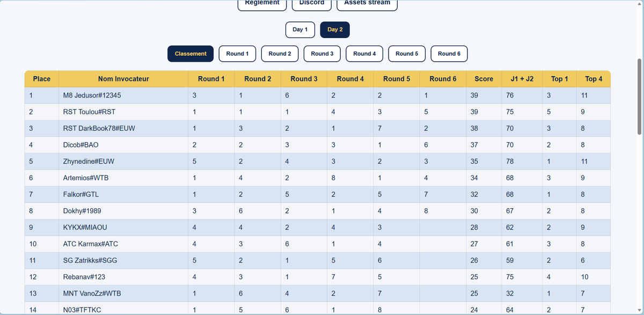Click KYKX#MIAOU's score of 28
This screenshot has height=315, width=644.
(474, 228)
